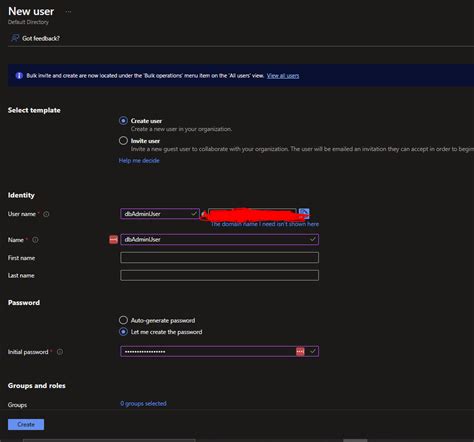Click the info icon next to Initial password
Viewport: 474px width, 442px height.
[x=60, y=352]
